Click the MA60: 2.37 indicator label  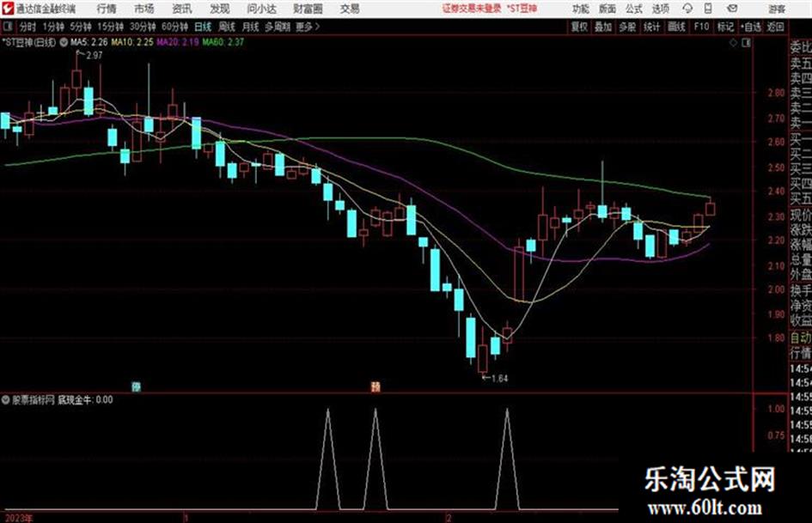click(x=223, y=42)
